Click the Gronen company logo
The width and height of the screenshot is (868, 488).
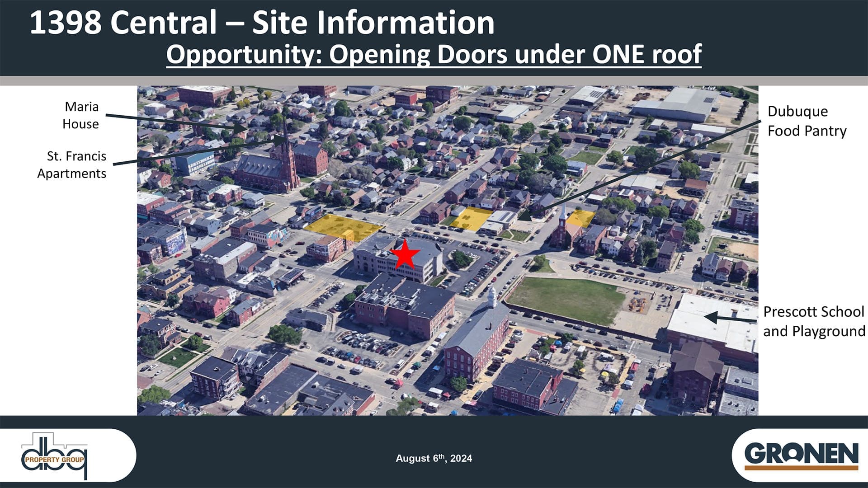tap(801, 455)
